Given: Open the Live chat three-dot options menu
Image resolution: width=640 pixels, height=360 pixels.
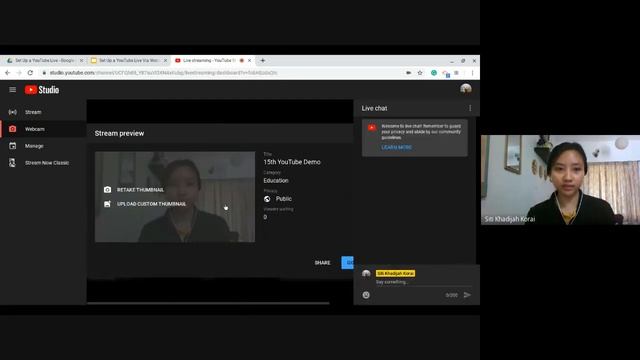Looking at the screenshot, I should [x=470, y=108].
